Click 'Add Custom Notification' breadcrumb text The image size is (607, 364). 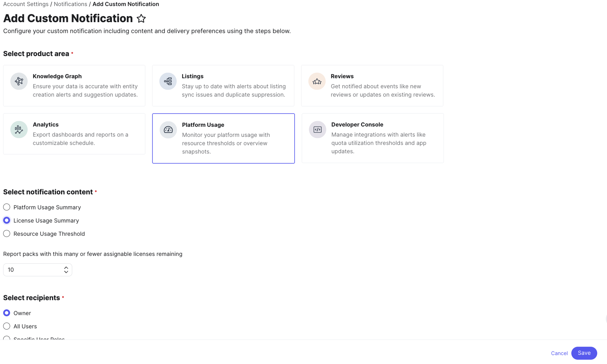(x=126, y=4)
